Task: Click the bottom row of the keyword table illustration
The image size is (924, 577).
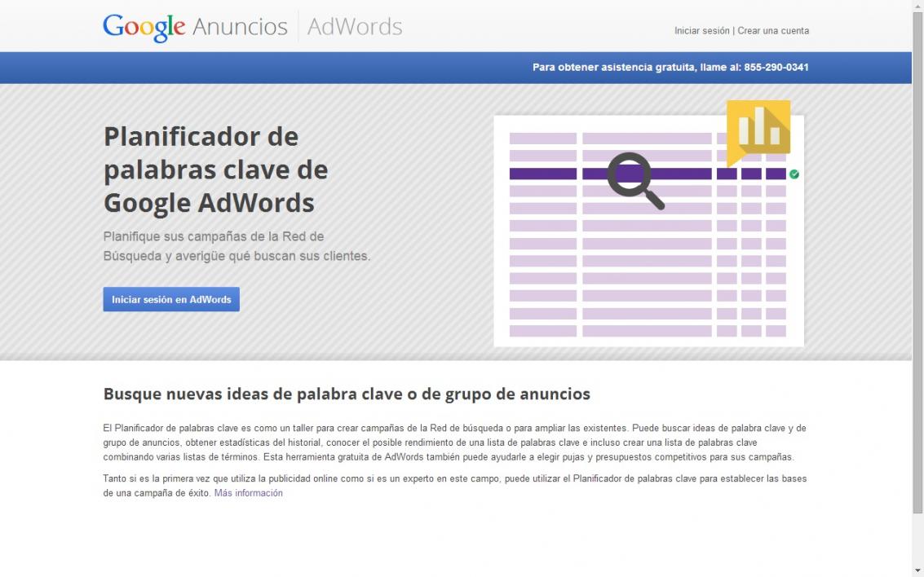Action: pos(647,331)
